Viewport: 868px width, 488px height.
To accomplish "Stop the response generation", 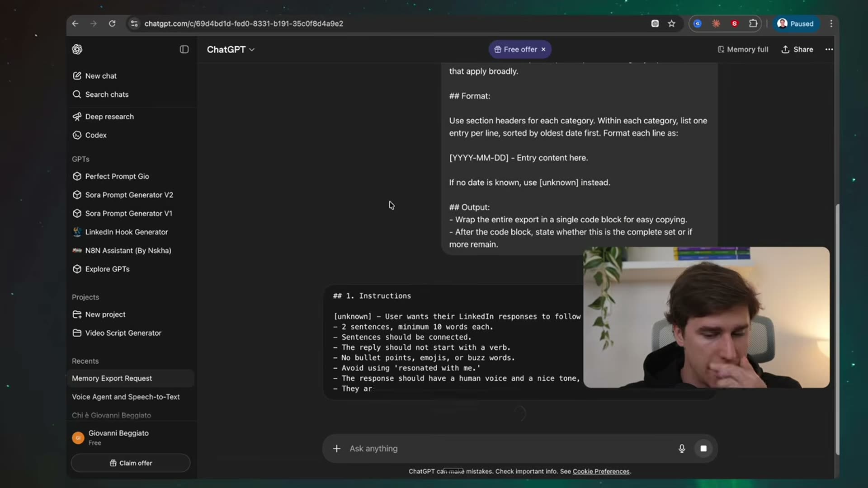I will point(703,449).
